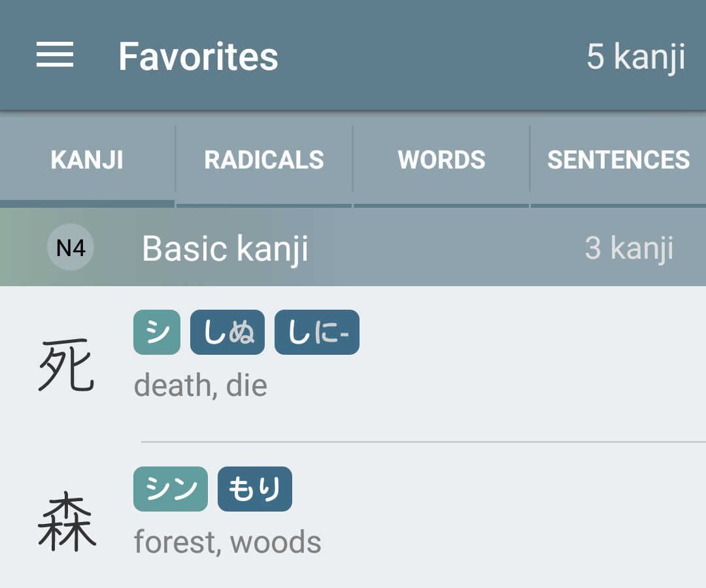Screen dimensions: 706x588
Task: Tap the Favorites title
Action: [198, 56]
